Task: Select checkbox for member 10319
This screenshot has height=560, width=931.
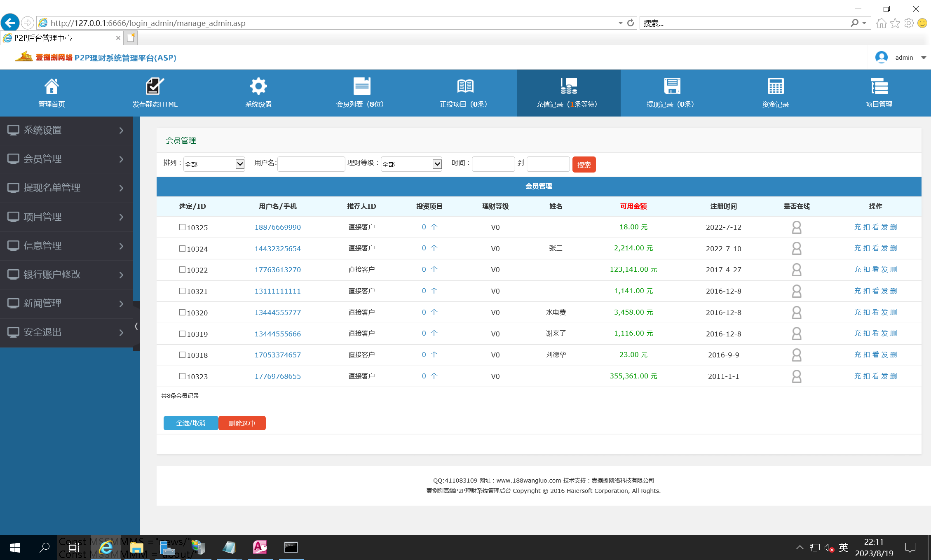Action: 182,334
